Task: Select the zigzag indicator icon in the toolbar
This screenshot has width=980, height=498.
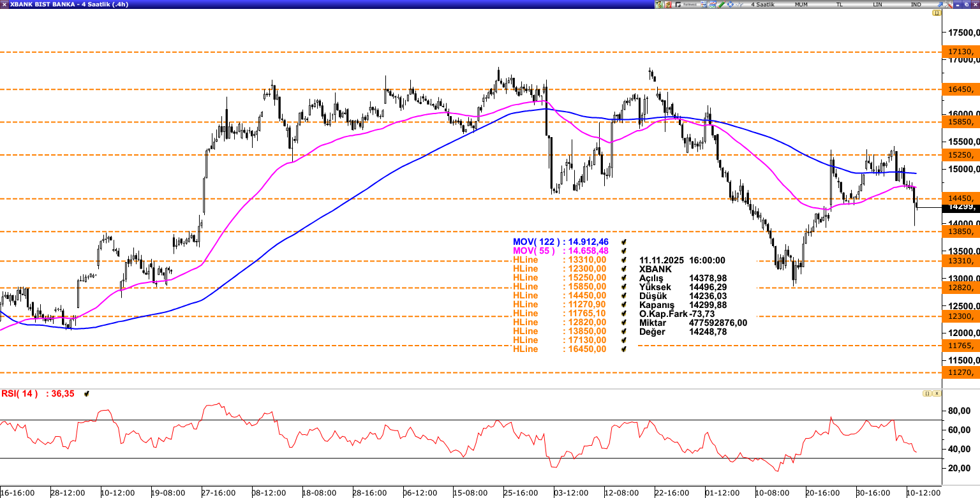Action: pos(739,4)
